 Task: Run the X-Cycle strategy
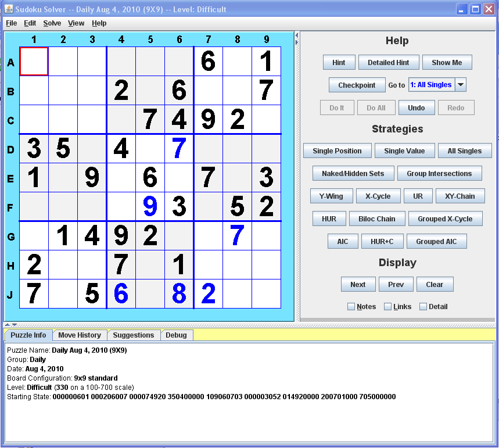click(378, 196)
